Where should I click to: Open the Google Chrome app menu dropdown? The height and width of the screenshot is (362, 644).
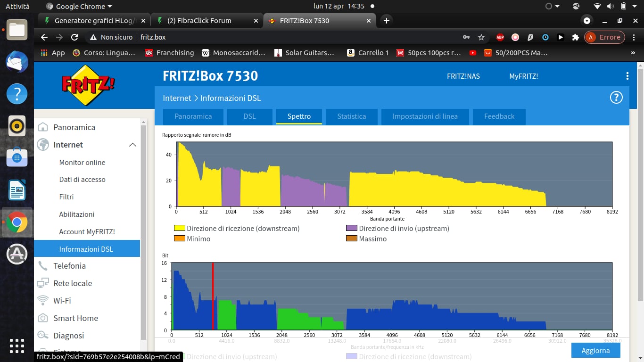pyautogui.click(x=80, y=7)
